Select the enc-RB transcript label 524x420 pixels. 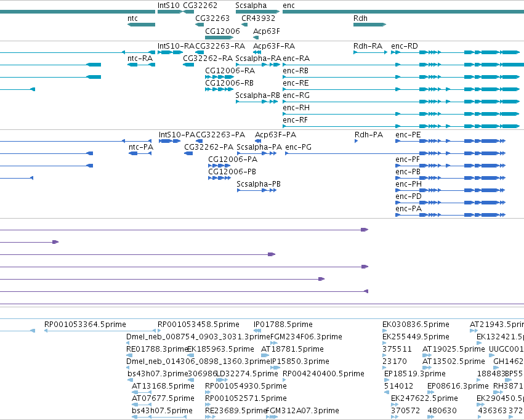[x=296, y=71]
